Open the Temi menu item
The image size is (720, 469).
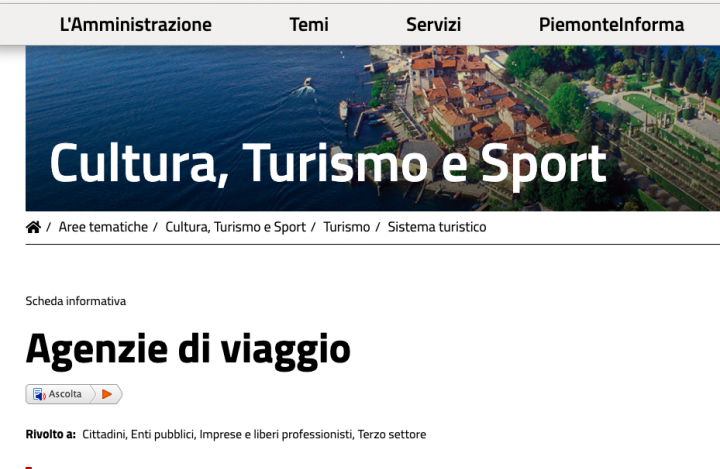[x=309, y=25]
